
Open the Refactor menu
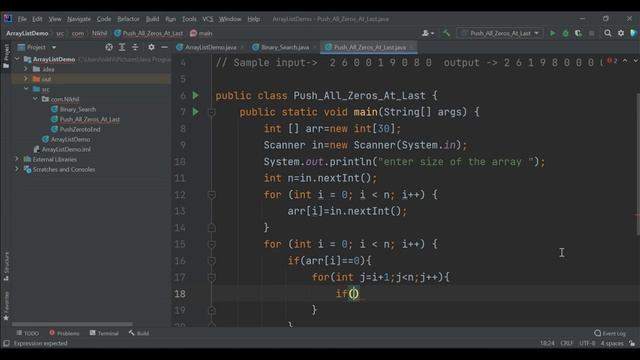128,19
